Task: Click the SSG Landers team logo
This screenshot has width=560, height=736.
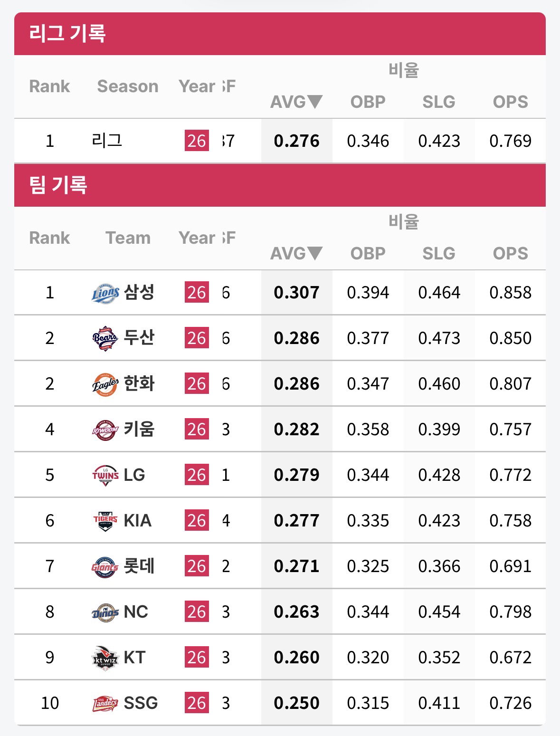Action: [x=105, y=703]
